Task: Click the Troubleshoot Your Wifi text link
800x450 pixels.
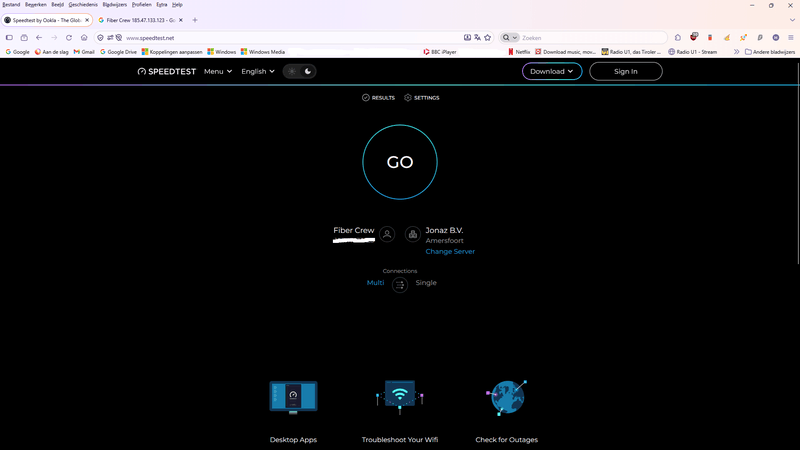Action: point(399,440)
